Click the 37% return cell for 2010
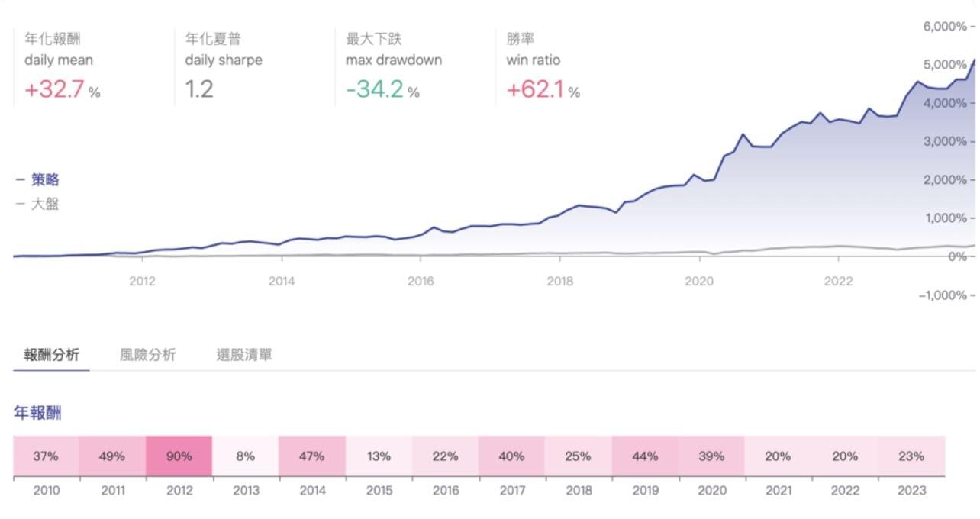 coord(45,456)
